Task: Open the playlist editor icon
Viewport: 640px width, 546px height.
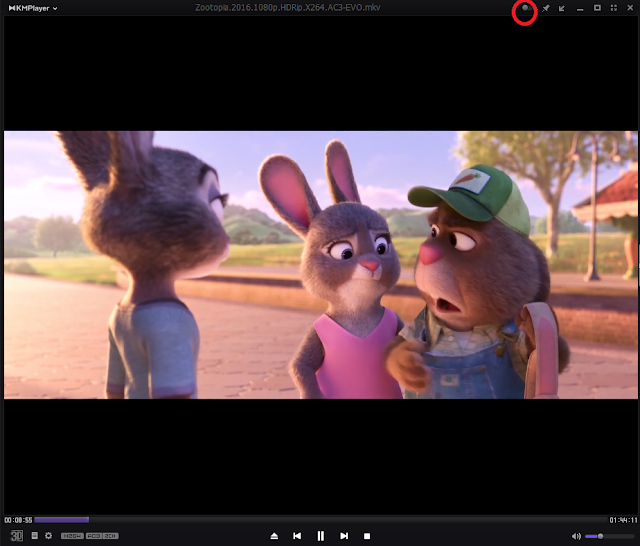Action: point(35,535)
